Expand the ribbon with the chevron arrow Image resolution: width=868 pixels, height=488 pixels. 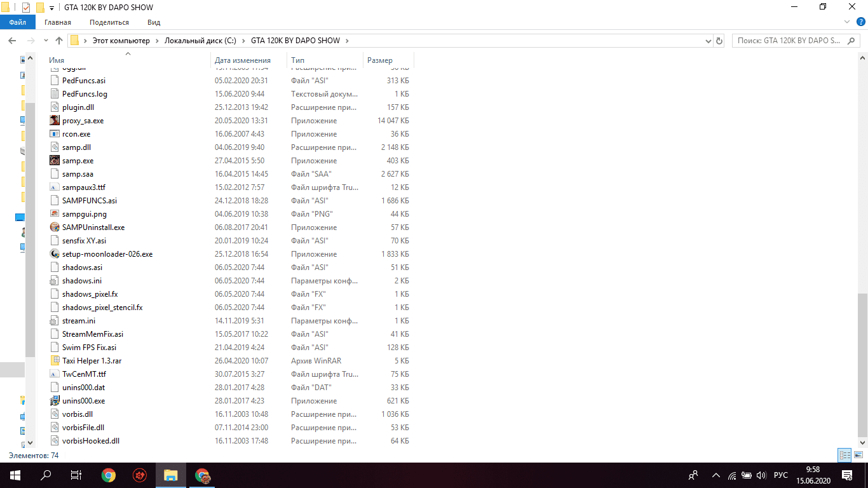coord(846,22)
